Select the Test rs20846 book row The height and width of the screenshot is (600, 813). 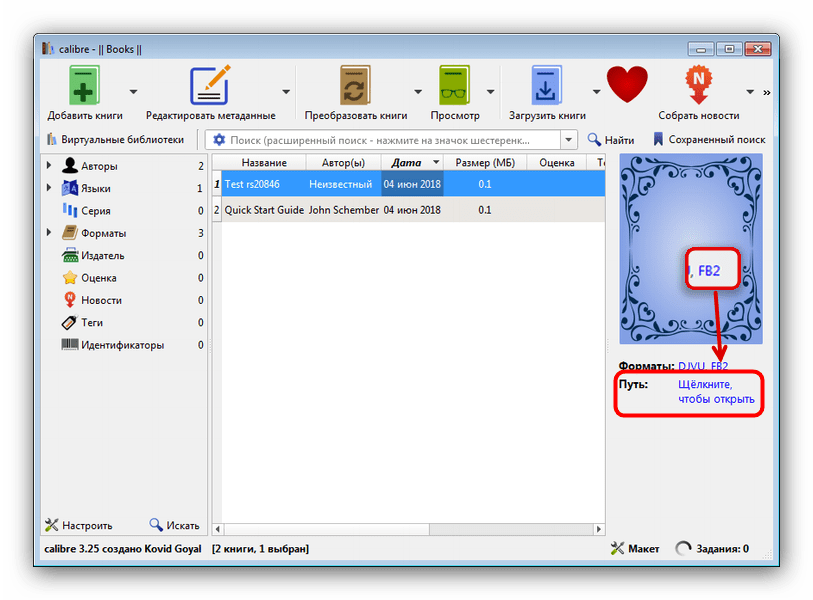click(408, 184)
